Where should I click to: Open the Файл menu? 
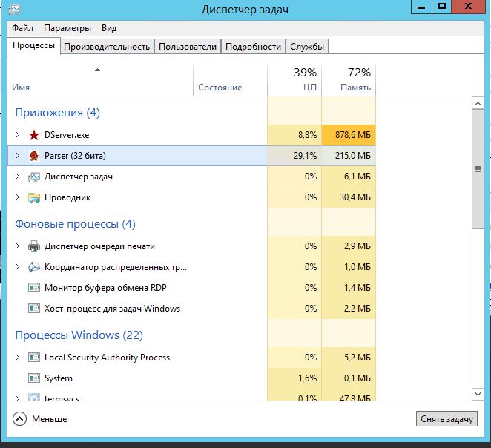point(22,28)
